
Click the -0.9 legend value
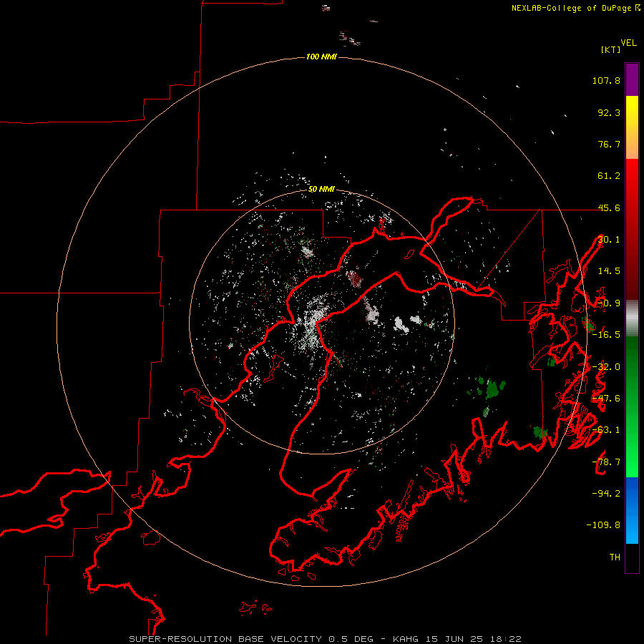[x=609, y=303]
